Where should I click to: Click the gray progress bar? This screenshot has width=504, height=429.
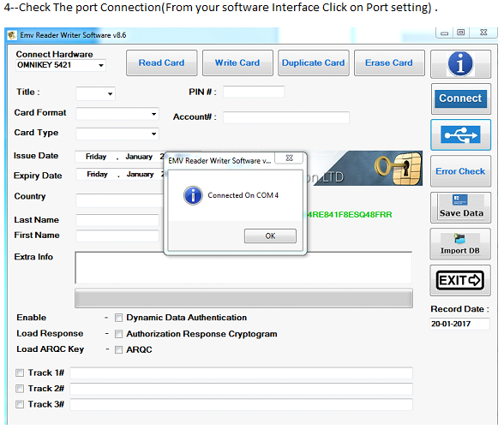click(243, 298)
